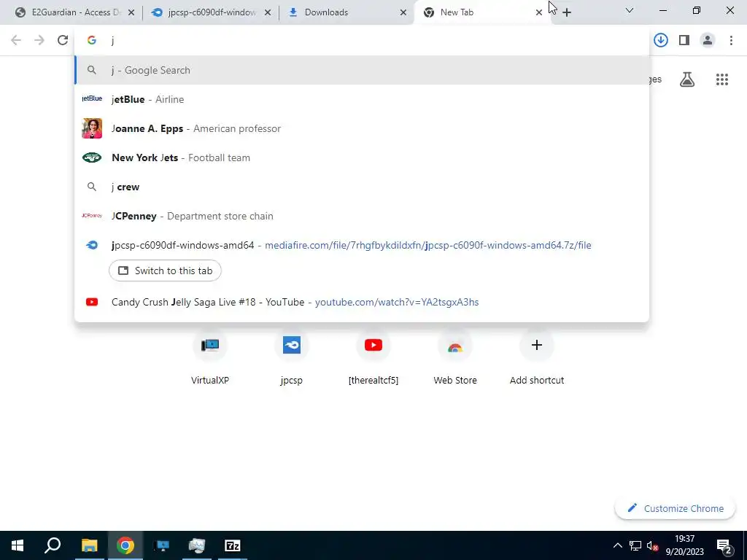
Task: Close the jpcsp-c6090df tab
Action: [268, 12]
